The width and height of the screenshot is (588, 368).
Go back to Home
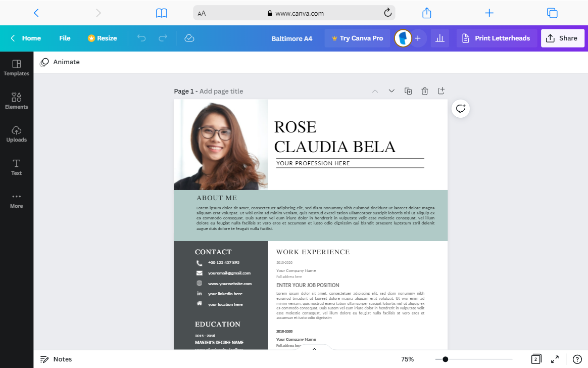point(26,38)
